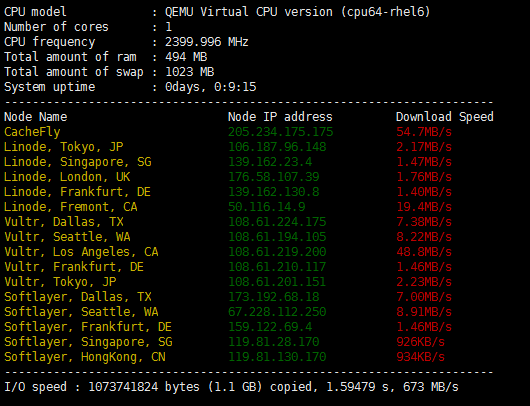Click the 926KB/s Singapore speed value

pos(420,342)
